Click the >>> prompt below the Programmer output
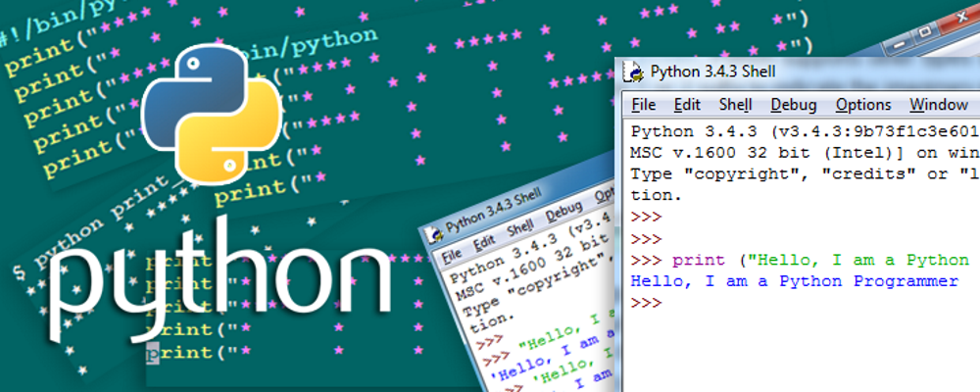Image resolution: width=980 pixels, height=392 pixels. point(646,303)
